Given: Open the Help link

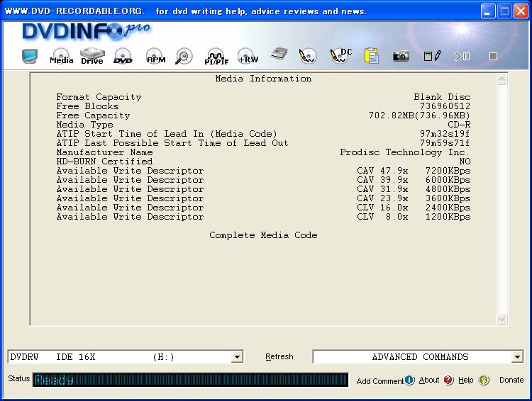Looking at the screenshot, I should (466, 380).
